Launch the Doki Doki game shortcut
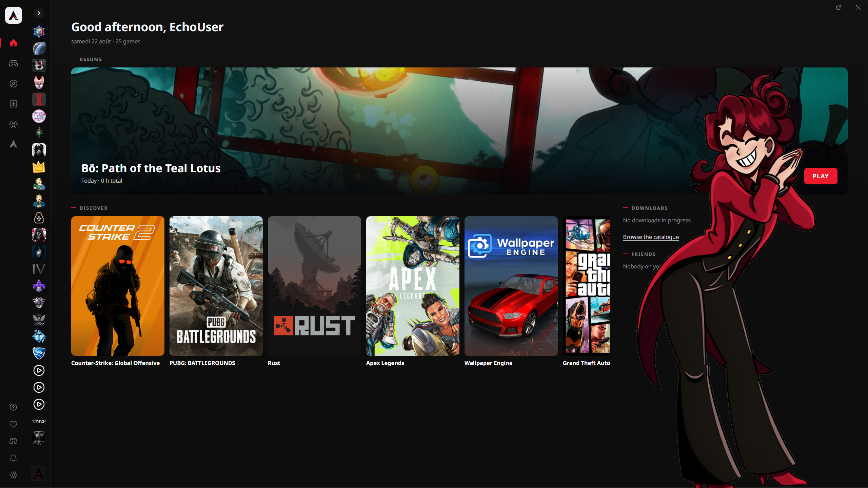The image size is (868, 488). coord(39,116)
